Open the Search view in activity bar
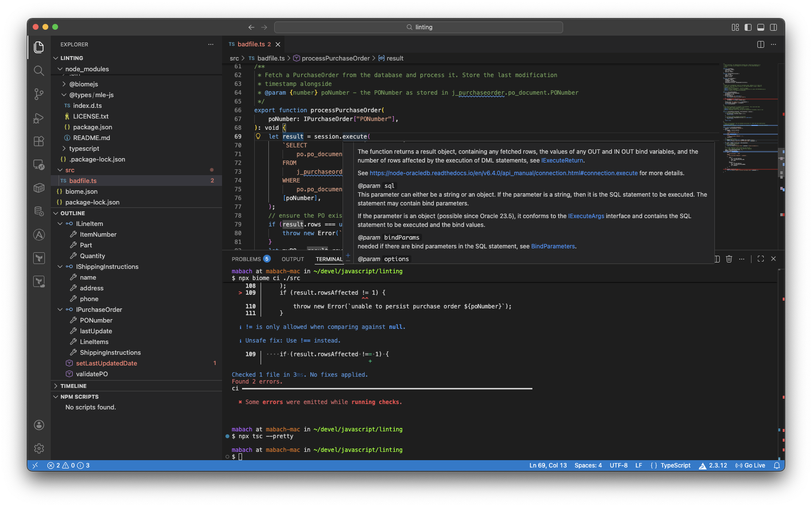The width and height of the screenshot is (812, 507). click(x=39, y=71)
